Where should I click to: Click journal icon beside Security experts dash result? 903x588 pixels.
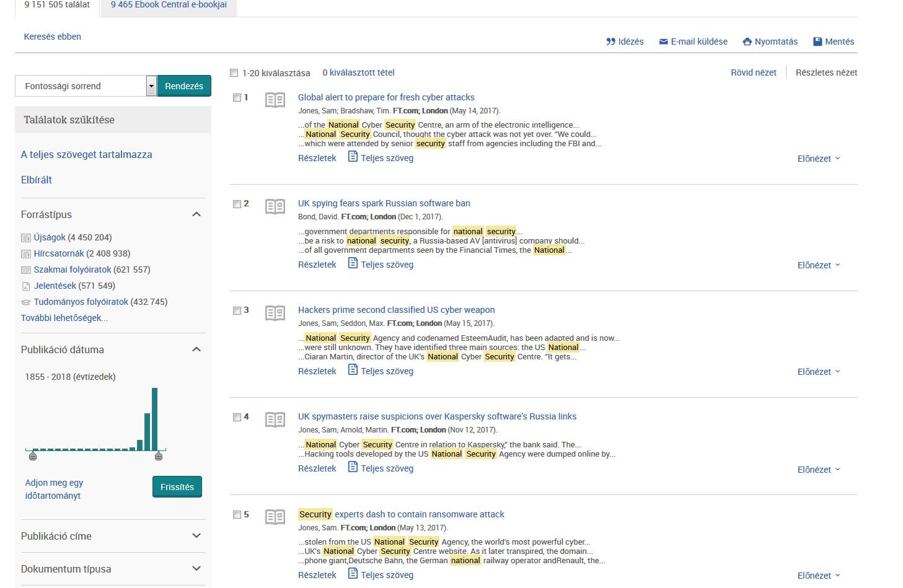click(275, 517)
